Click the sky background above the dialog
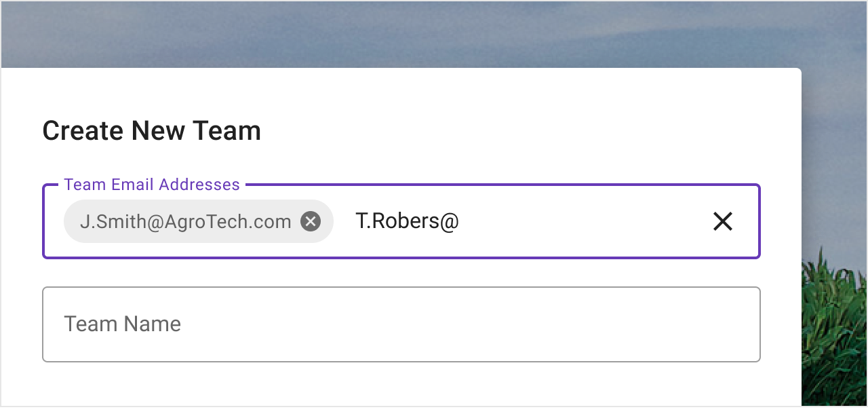The width and height of the screenshot is (868, 414). point(434,34)
